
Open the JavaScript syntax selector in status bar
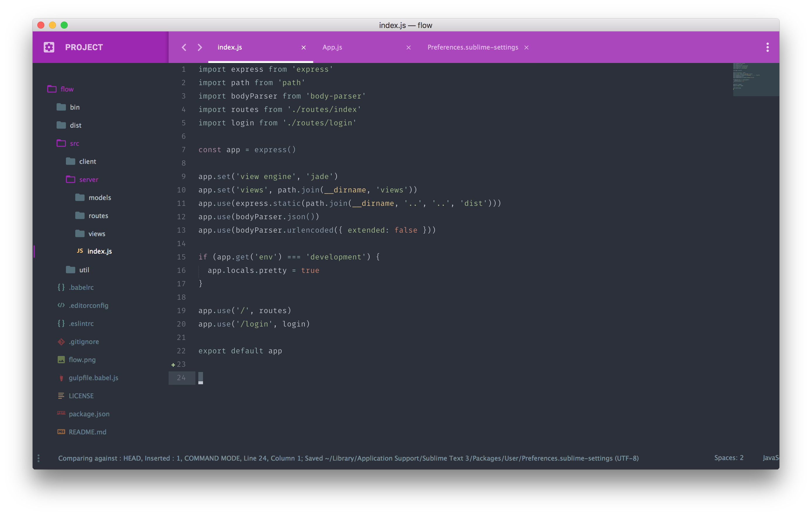pos(771,458)
